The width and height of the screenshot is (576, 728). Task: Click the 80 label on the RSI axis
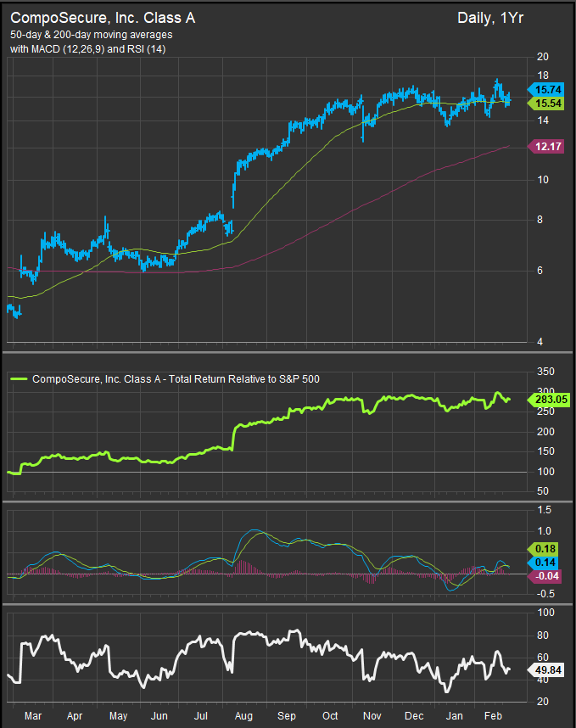(x=543, y=636)
